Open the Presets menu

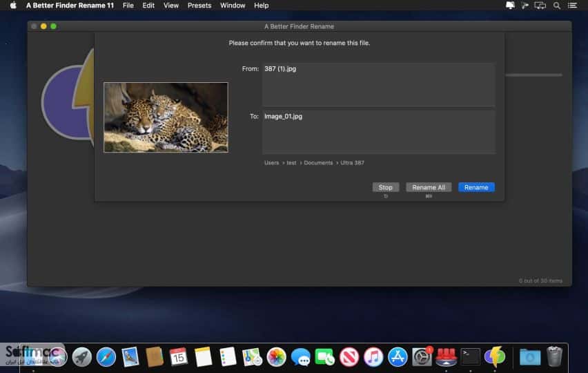199,6
